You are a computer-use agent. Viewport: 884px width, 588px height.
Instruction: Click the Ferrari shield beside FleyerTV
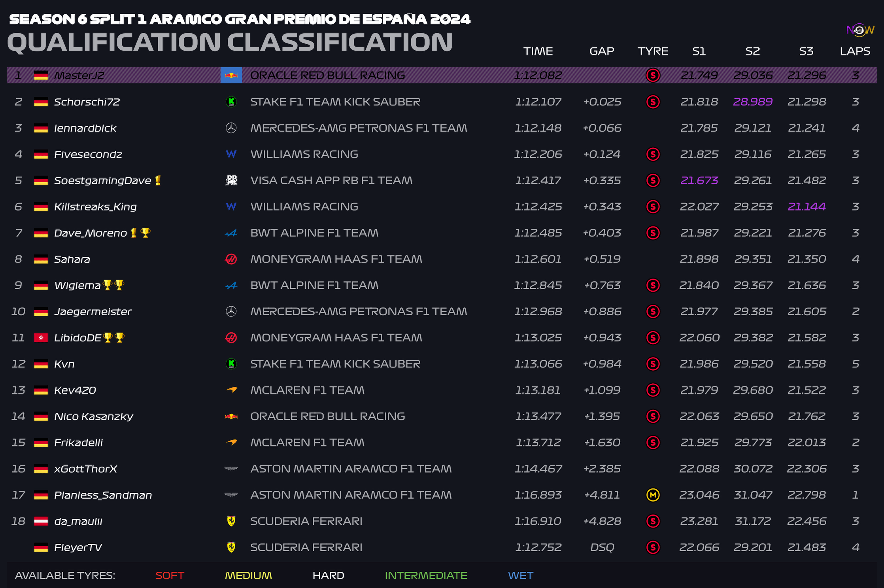pos(231,547)
